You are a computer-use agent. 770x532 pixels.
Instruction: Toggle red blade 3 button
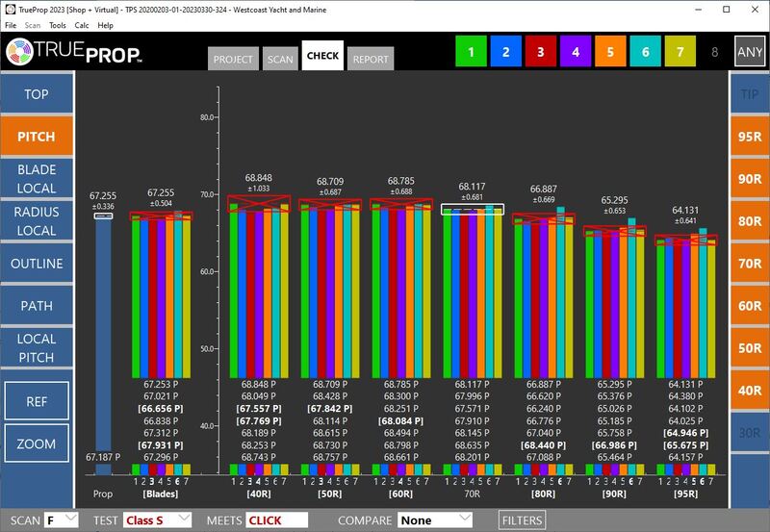pyautogui.click(x=540, y=52)
